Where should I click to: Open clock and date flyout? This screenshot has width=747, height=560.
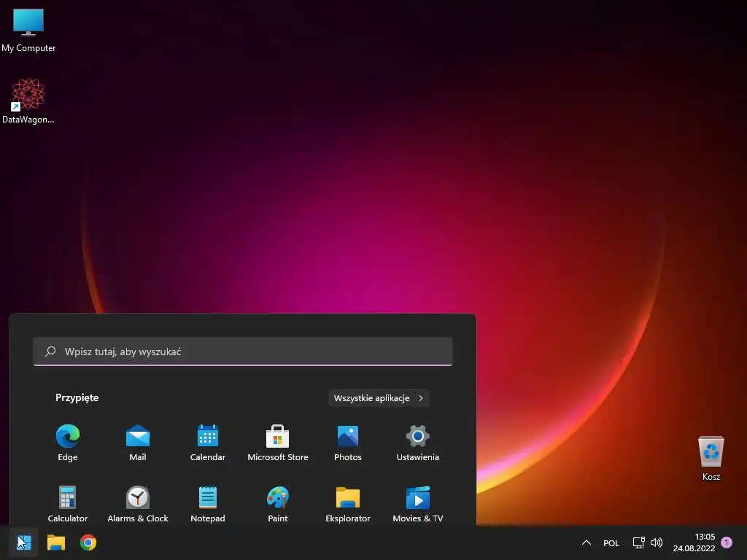tap(694, 542)
